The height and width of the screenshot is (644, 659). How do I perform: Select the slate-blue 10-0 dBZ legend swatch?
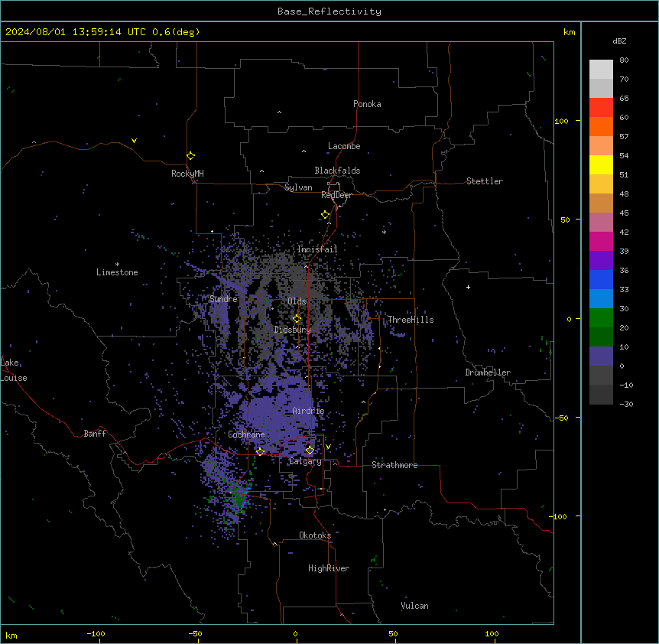pos(601,356)
